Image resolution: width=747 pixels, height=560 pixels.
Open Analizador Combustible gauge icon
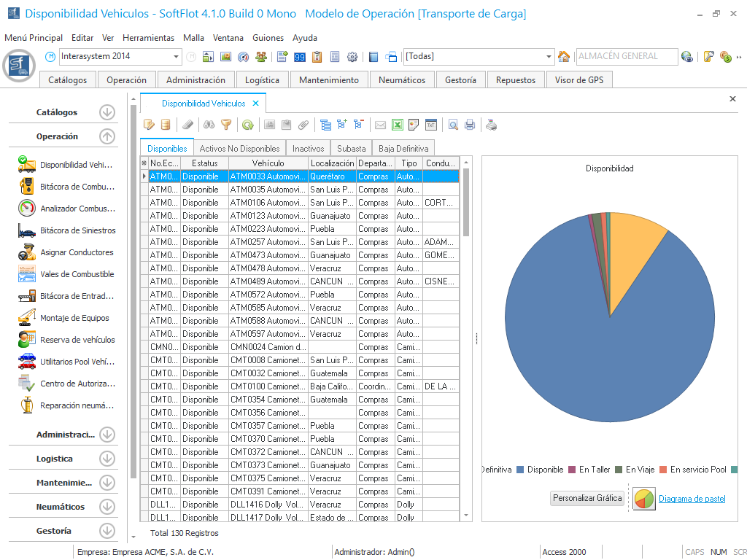[27, 209]
